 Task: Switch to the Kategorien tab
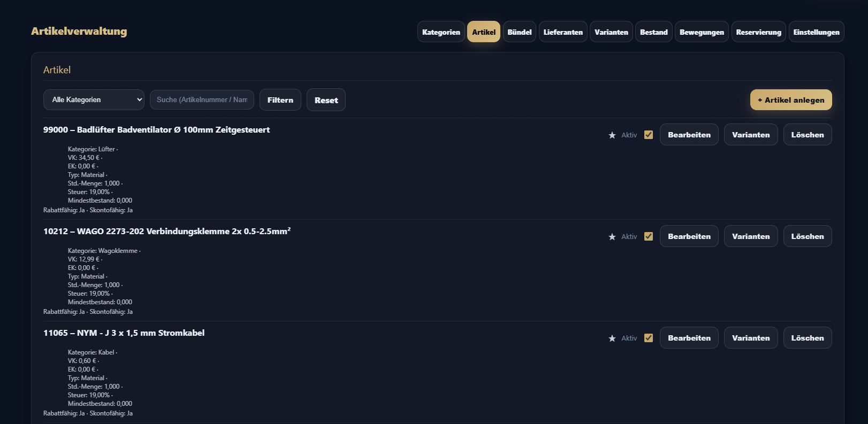coord(441,32)
